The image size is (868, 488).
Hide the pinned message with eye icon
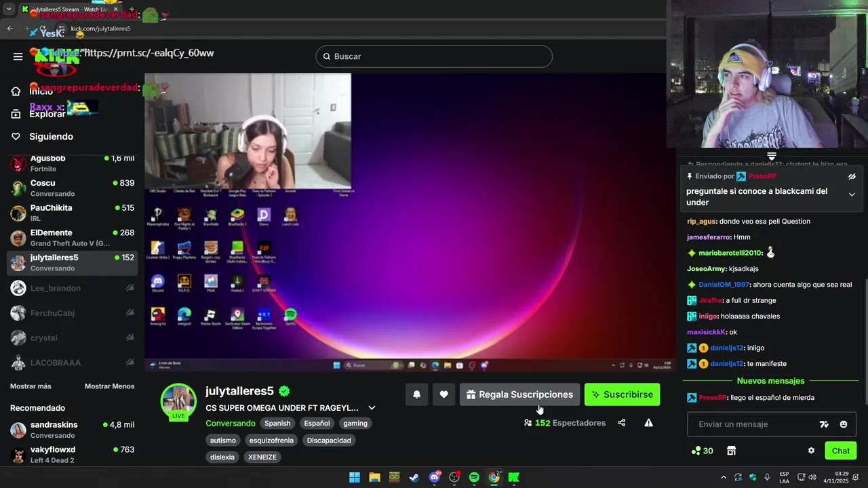click(x=852, y=176)
